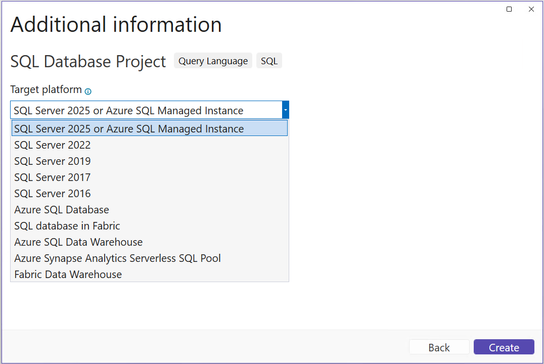
Task: Pick SQL Server 2017 as target
Action: tap(150, 177)
